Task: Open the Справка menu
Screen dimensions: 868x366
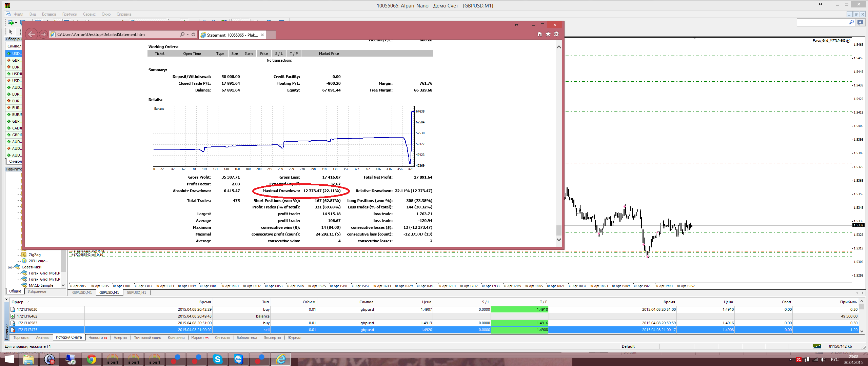Action: (x=124, y=14)
